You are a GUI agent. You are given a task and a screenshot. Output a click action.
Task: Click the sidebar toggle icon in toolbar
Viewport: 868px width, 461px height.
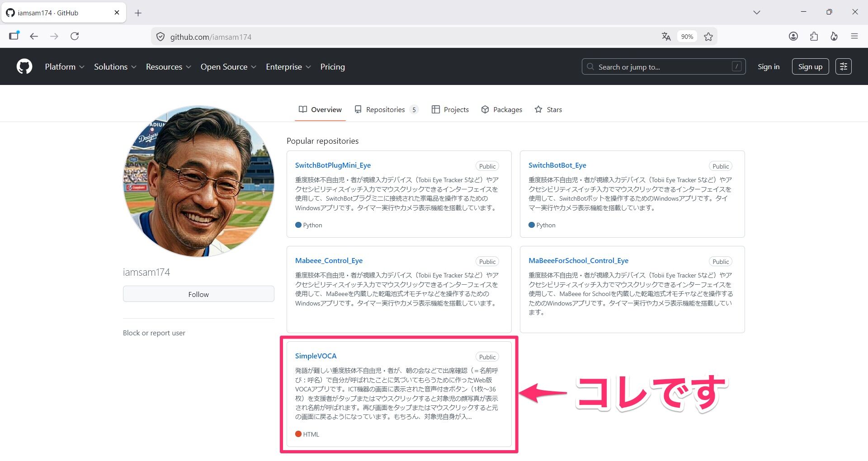pyautogui.click(x=14, y=36)
